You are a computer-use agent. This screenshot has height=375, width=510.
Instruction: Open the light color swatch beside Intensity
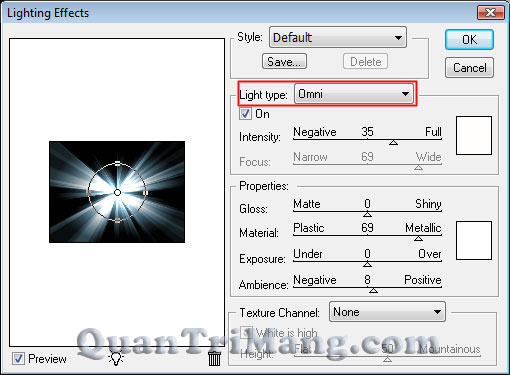(474, 135)
